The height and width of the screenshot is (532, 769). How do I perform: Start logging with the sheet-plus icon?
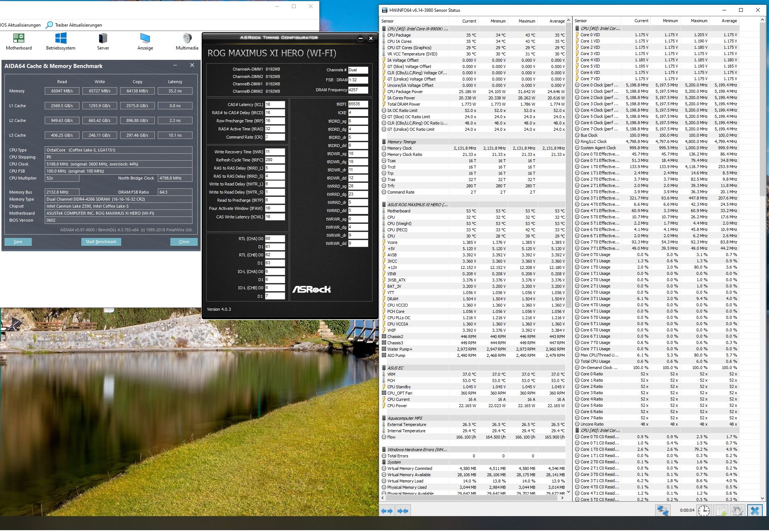(x=721, y=511)
